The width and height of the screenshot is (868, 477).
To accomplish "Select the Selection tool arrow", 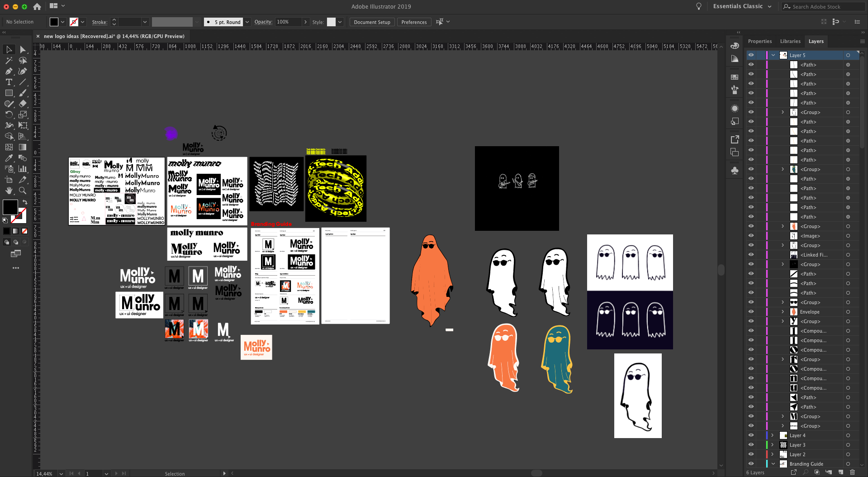I will tap(9, 49).
